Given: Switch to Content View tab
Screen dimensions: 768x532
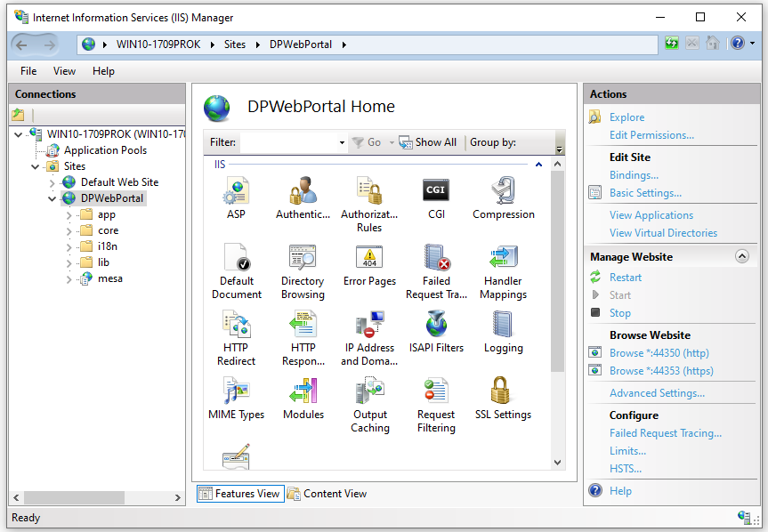Looking at the screenshot, I should coord(327,494).
